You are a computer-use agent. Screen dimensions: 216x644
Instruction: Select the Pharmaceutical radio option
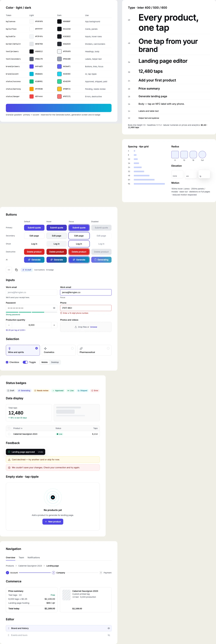(108, 348)
